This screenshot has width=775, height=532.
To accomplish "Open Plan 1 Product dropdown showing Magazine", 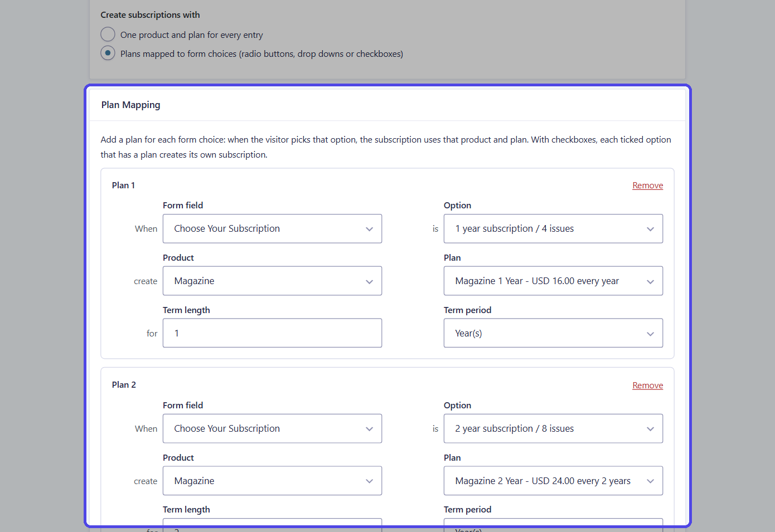I will (x=272, y=281).
